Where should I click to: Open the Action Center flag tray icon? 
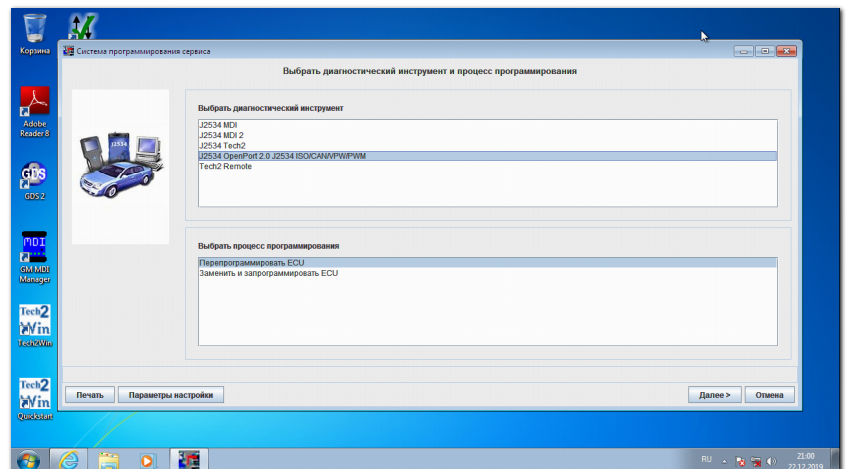click(x=740, y=461)
